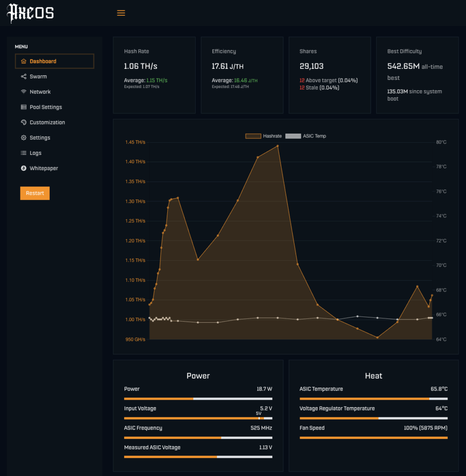Click the Settings gear icon
Viewport: 466px width, 476px height.
pyautogui.click(x=24, y=138)
